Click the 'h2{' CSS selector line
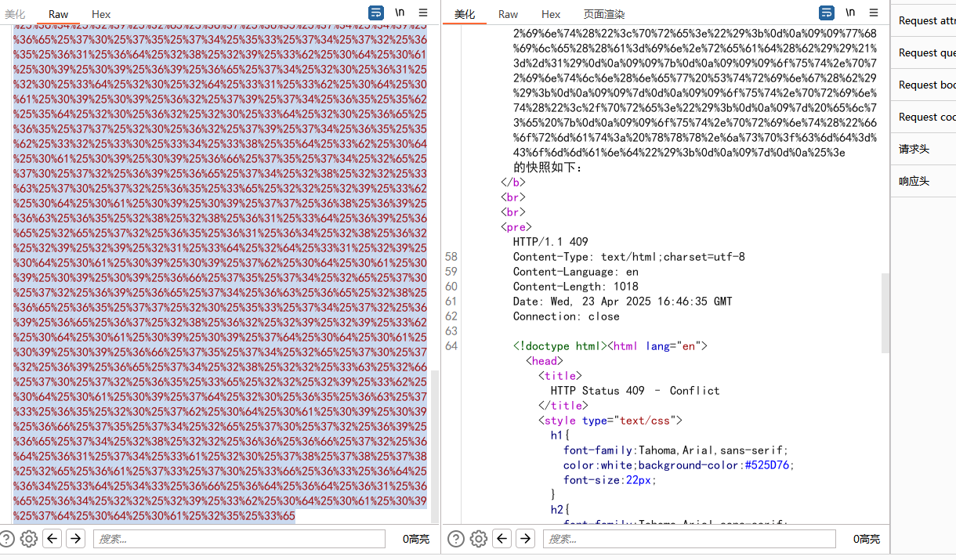The image size is (956, 560). pyautogui.click(x=560, y=510)
